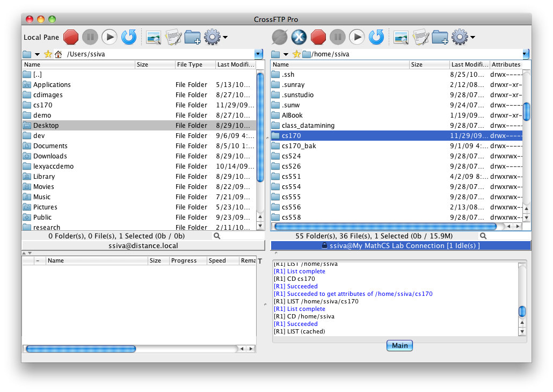Click the gray globe disconnect icon in the remote toolbar

(279, 37)
